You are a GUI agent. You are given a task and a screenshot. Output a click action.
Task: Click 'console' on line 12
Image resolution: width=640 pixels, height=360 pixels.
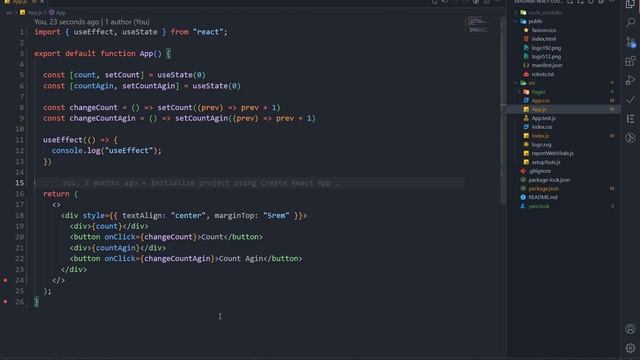[67, 151]
